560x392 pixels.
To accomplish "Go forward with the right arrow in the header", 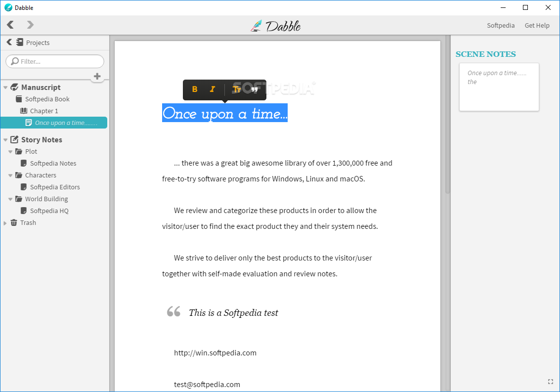I will click(30, 25).
